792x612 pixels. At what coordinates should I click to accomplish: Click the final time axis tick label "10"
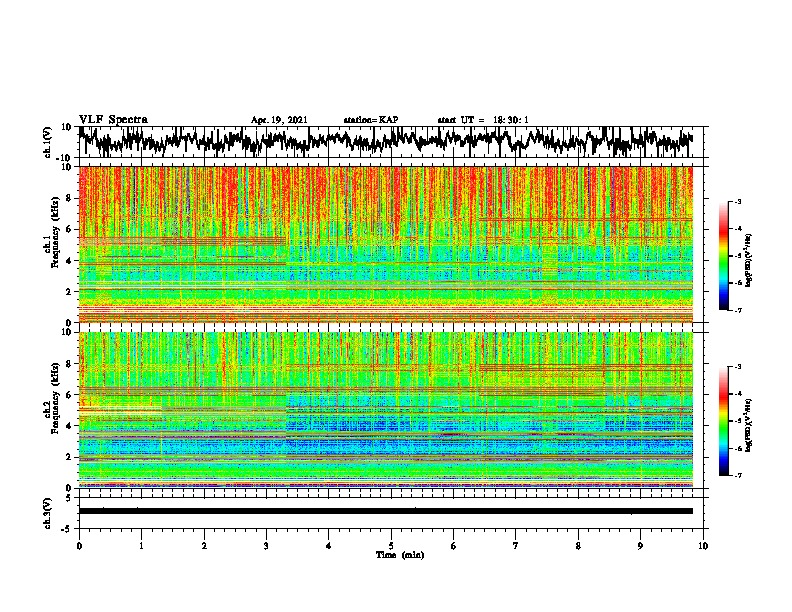point(703,546)
